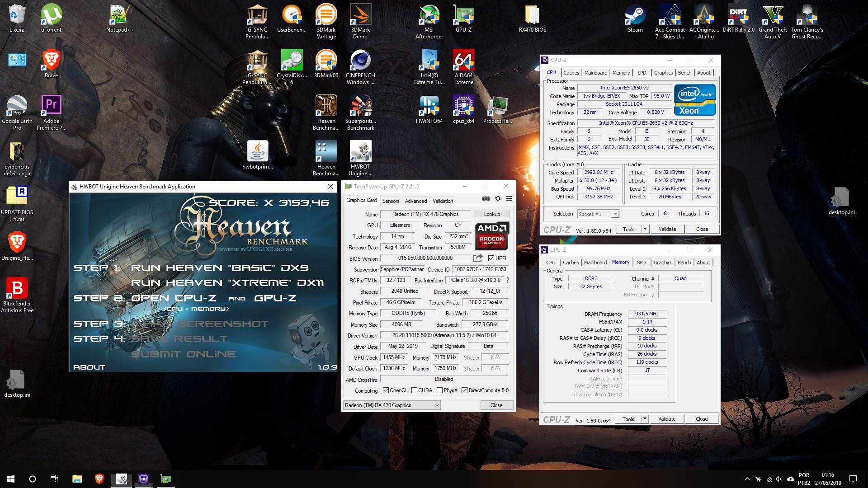868x488 pixels.
Task: Click Open CPU-Z step in HWBOT Heaven
Action: [x=174, y=298]
